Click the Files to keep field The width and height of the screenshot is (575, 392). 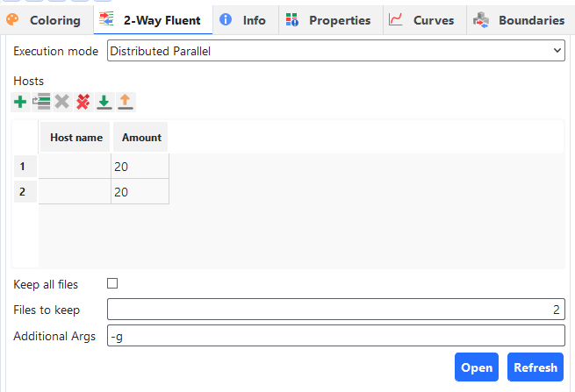[335, 310]
